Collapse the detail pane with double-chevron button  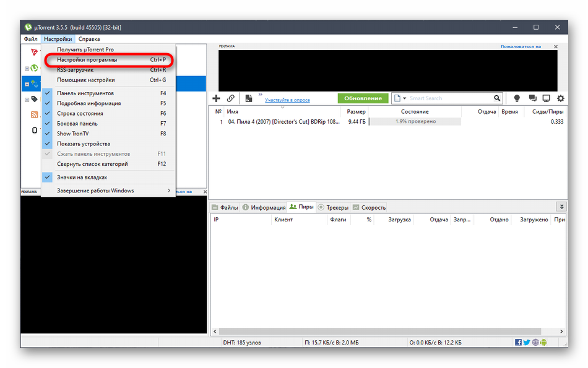(561, 207)
